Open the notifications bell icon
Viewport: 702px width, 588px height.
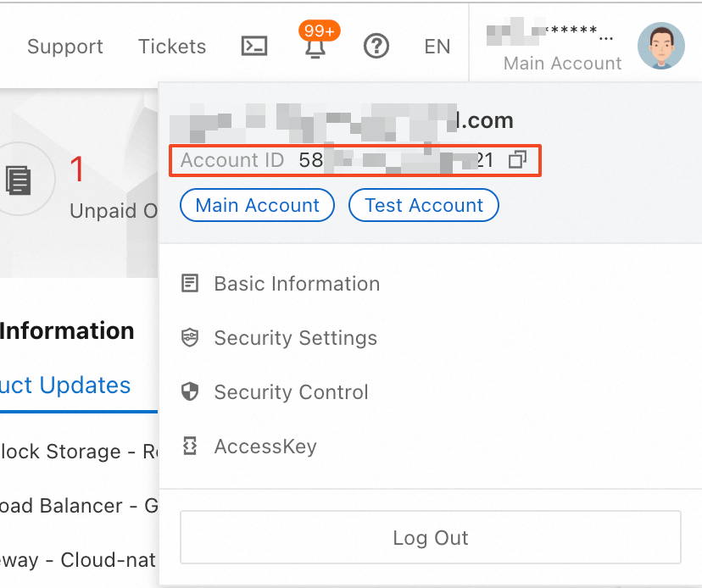click(x=315, y=48)
